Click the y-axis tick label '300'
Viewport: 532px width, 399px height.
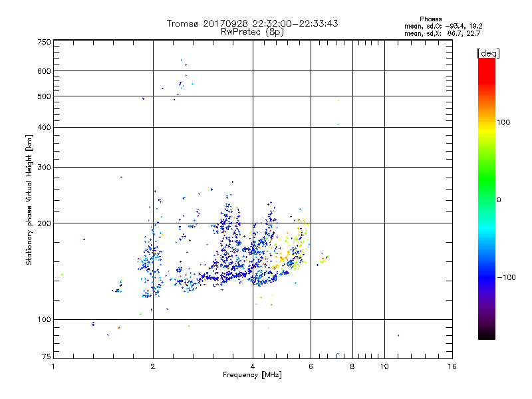44,168
